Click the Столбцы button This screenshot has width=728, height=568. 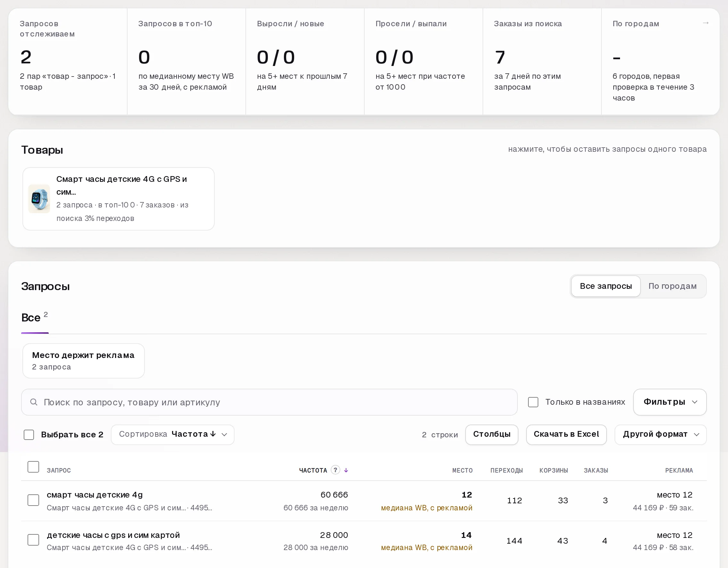(492, 434)
